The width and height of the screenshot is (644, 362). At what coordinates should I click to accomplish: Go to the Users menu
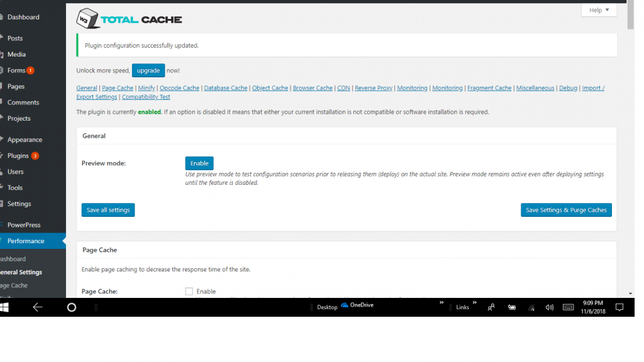click(x=15, y=172)
